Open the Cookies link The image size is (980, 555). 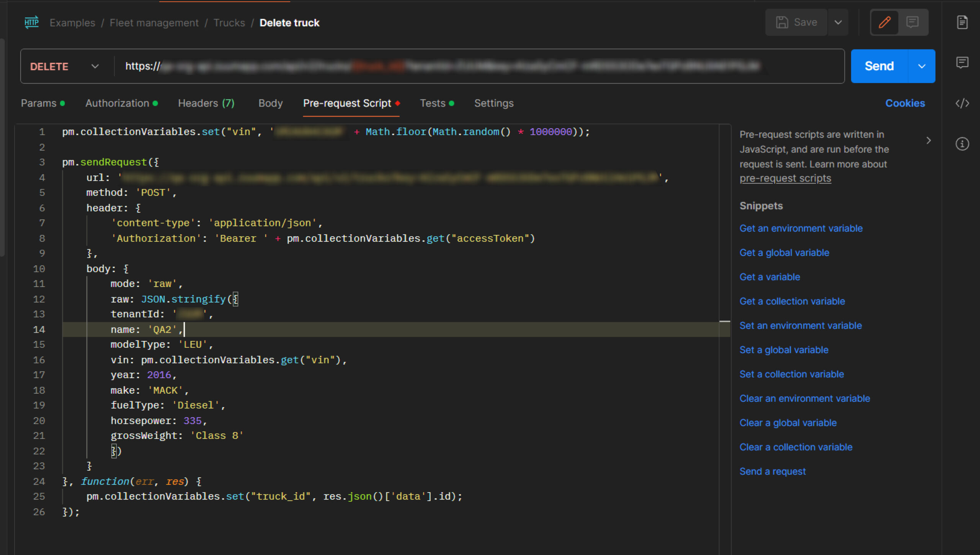click(905, 103)
